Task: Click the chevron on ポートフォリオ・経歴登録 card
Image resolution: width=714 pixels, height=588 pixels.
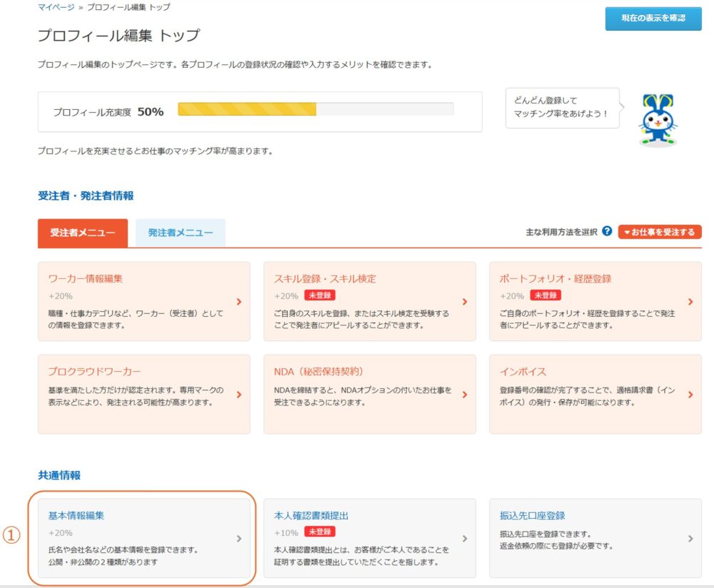Action: 690,302
